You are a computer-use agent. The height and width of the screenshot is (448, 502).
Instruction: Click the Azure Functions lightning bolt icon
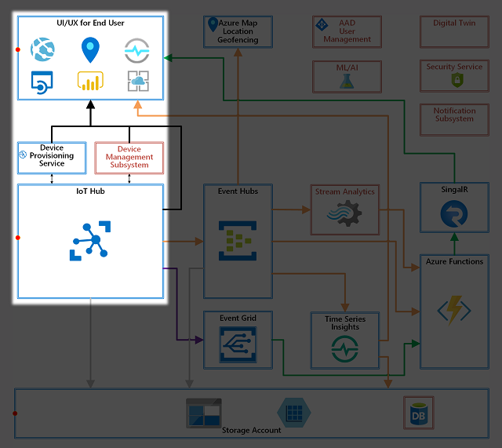pyautogui.click(x=454, y=310)
